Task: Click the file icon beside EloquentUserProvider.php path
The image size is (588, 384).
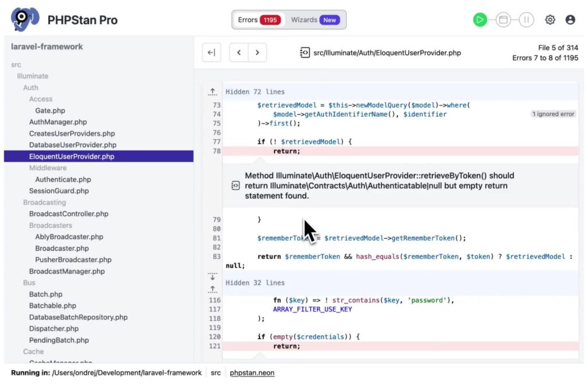Action: coord(304,52)
